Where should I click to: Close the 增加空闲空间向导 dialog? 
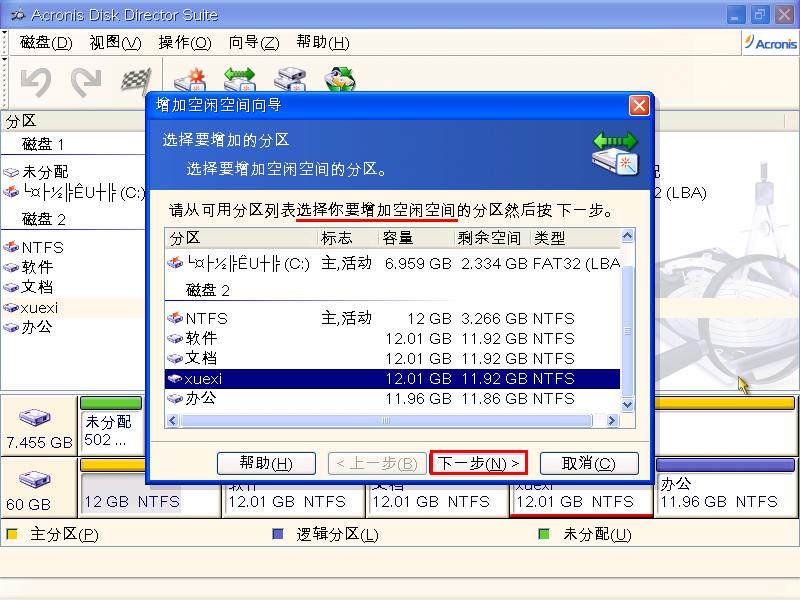tap(639, 106)
